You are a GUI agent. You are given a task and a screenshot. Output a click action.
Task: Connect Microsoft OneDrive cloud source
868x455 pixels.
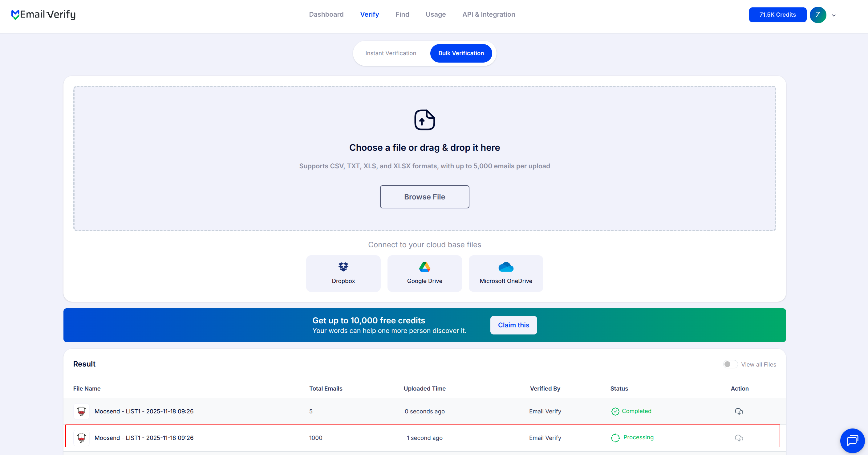click(x=506, y=273)
